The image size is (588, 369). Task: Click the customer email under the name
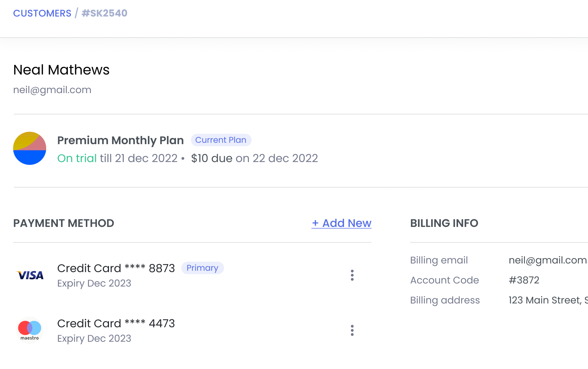click(52, 90)
